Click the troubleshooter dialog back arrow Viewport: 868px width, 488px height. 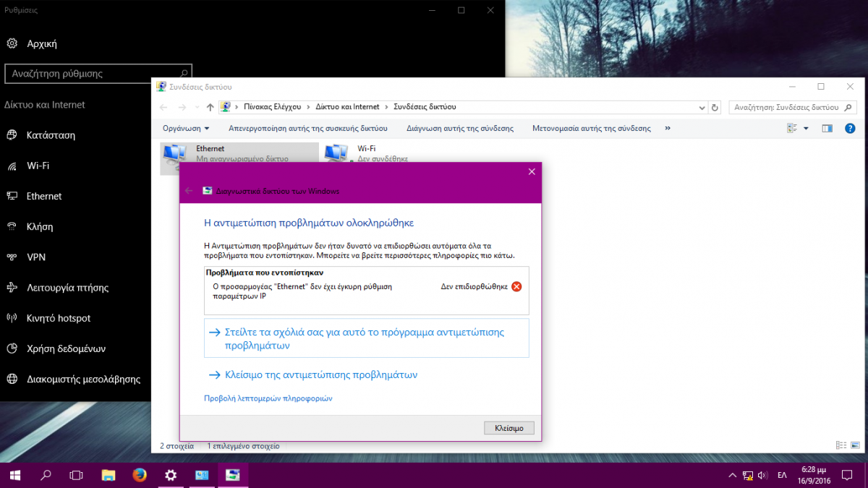coord(189,191)
